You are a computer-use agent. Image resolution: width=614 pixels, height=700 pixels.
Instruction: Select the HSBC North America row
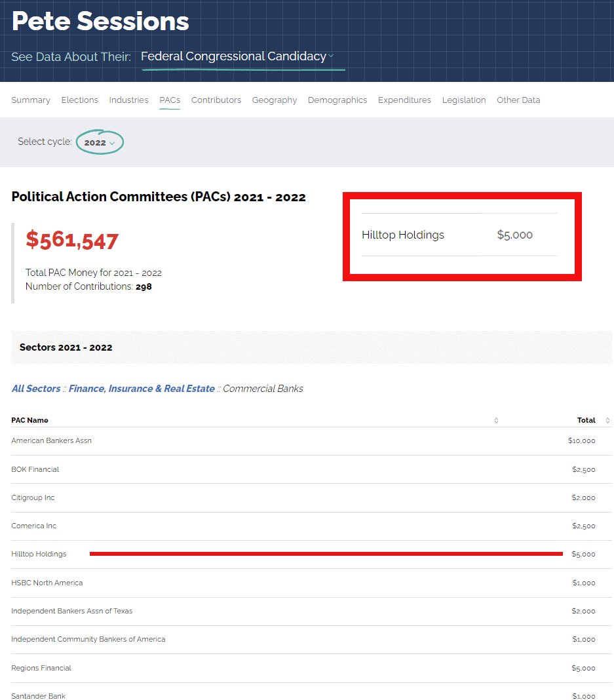pos(311,583)
